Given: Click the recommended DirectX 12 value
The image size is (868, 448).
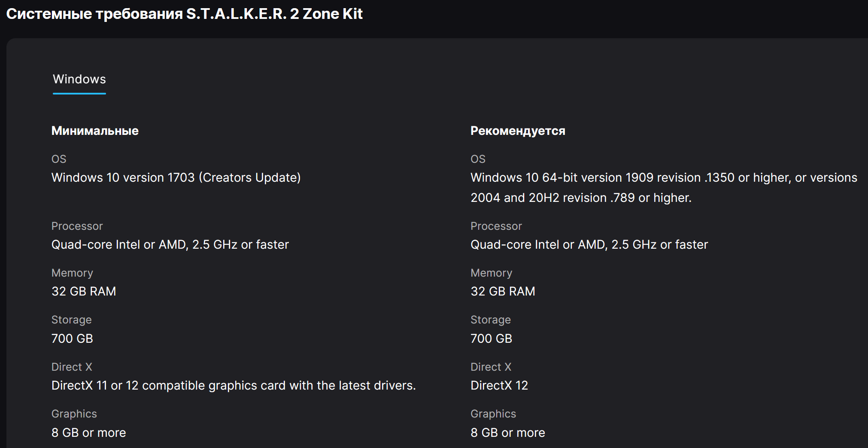Looking at the screenshot, I should (x=499, y=385).
